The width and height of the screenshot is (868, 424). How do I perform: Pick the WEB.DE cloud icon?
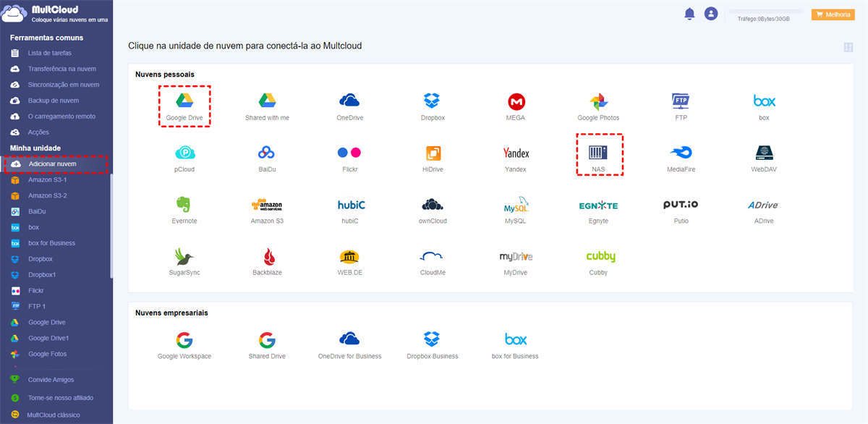[x=349, y=257]
